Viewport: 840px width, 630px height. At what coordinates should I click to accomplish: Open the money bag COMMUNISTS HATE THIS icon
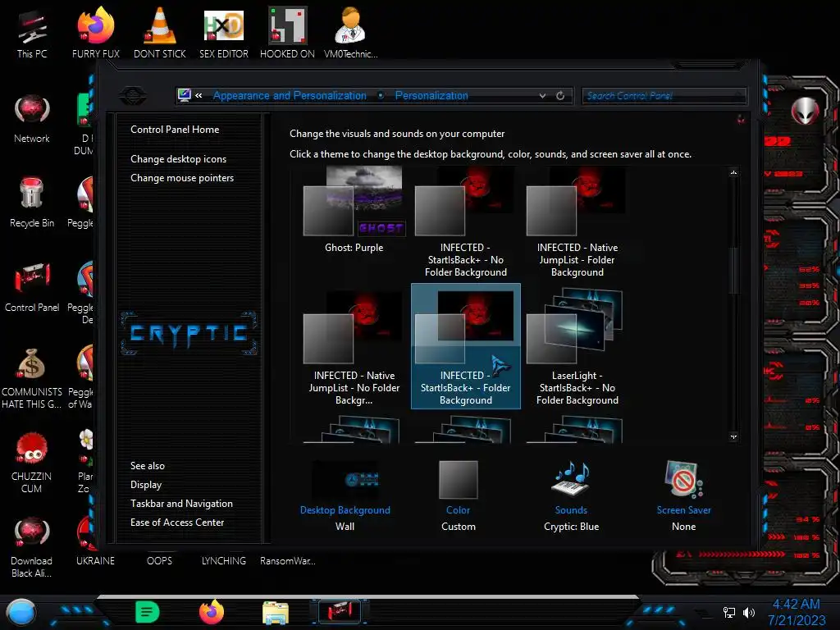32,378
